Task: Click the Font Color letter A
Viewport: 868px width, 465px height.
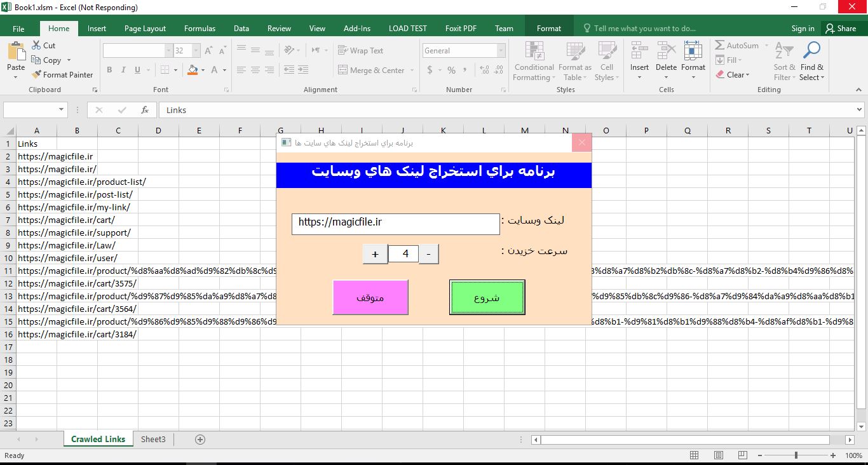Action: pyautogui.click(x=214, y=70)
